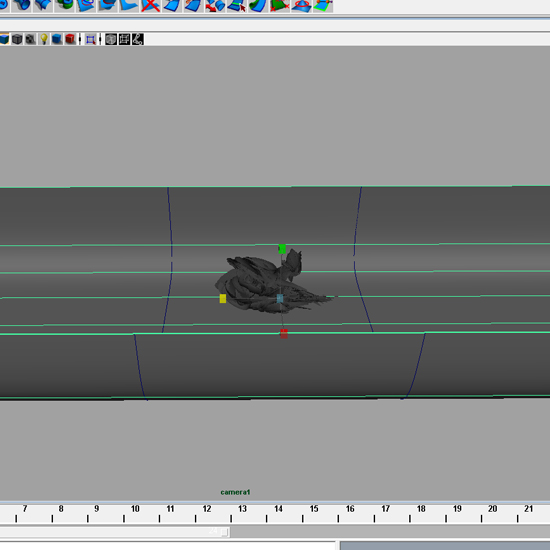Click the blue cube panel toolbar icon
The height and width of the screenshot is (550, 550).
pos(57,39)
